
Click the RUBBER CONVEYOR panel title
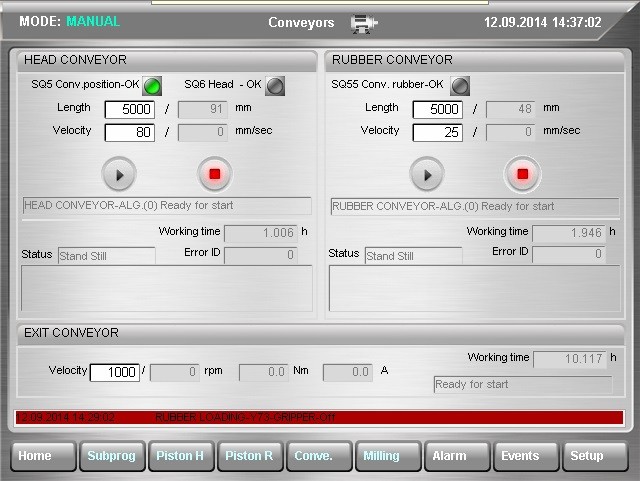[392, 60]
